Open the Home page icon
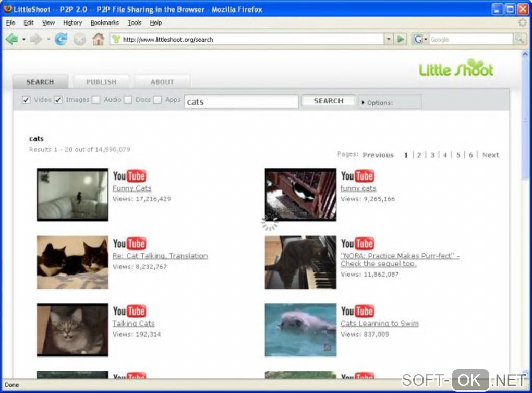This screenshot has width=532, height=393. click(99, 39)
